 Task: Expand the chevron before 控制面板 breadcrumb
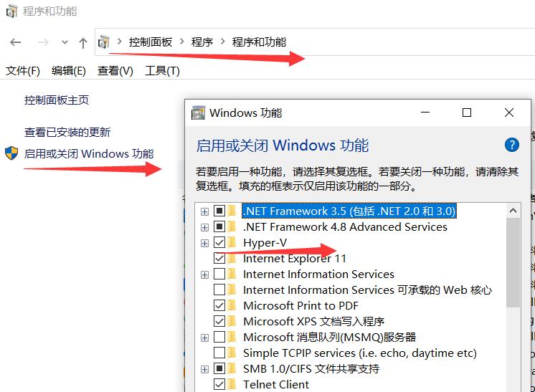pos(120,42)
